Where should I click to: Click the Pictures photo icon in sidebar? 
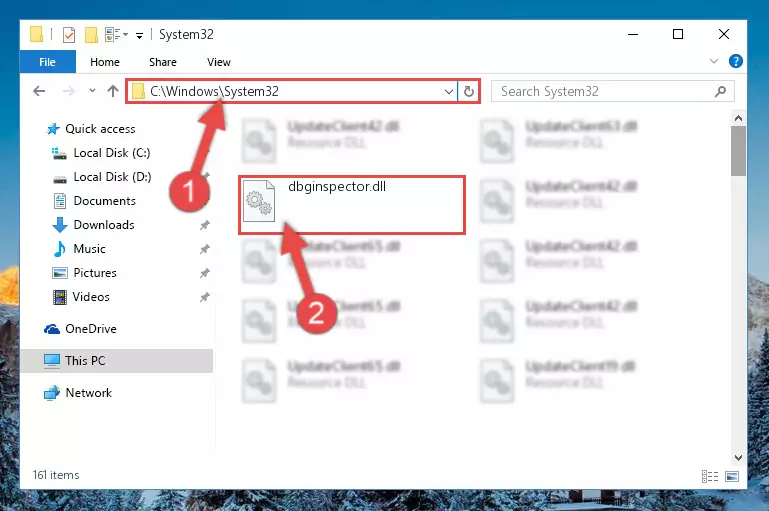pyautogui.click(x=60, y=273)
